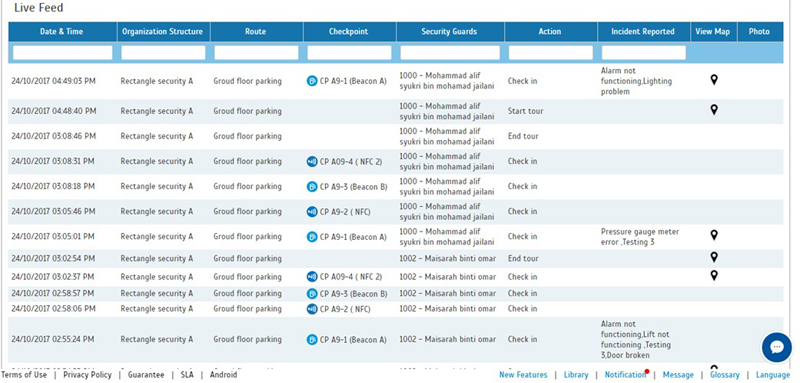This screenshot has width=800, height=383.
Task: Click NFC icon for 02:58:06 PM CP A9-2
Action: [312, 309]
